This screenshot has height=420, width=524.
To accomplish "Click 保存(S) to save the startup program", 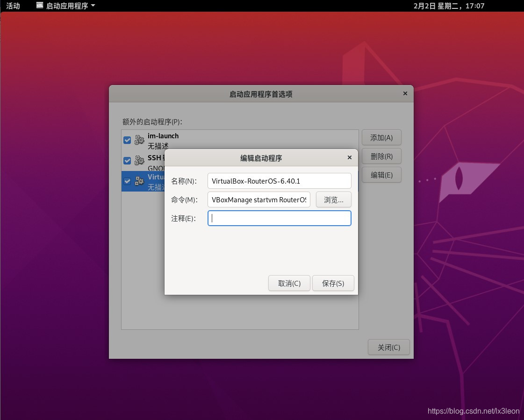I will (333, 283).
